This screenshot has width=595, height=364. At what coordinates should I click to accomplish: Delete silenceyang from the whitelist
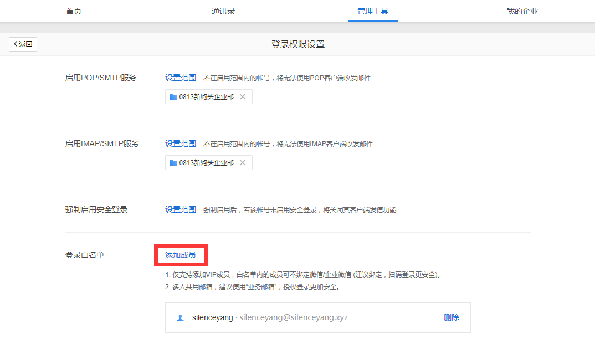pos(451,317)
